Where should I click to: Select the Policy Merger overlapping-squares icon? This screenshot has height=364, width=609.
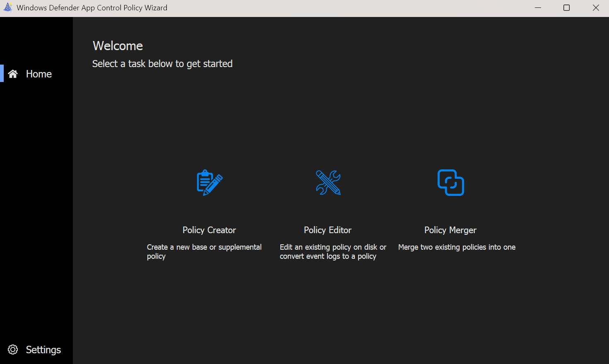450,183
